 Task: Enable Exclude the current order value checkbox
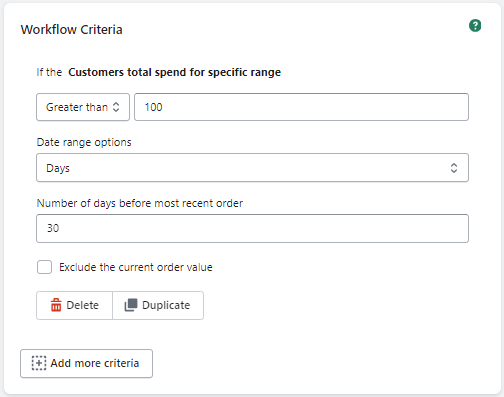pyautogui.click(x=44, y=267)
